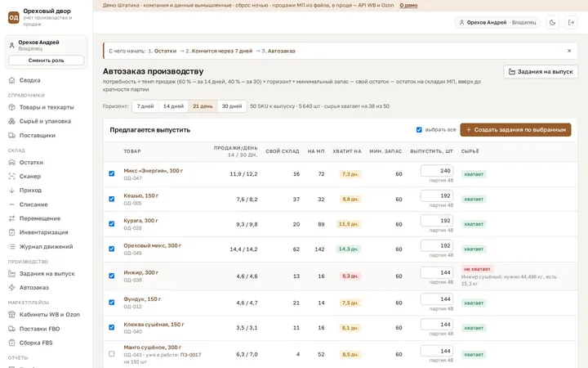The image size is (588, 368).
Task: Edit quantity 240 field for Микс «Энергия»
Action: click(437, 171)
